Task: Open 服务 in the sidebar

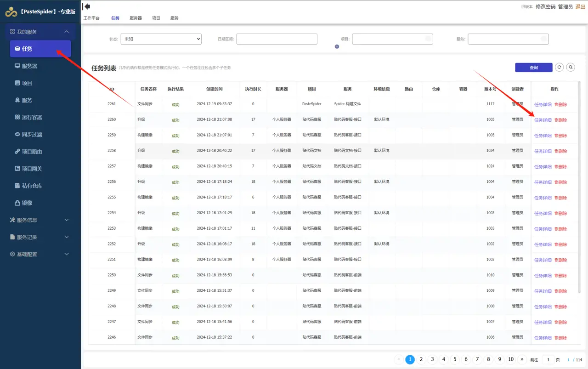Action: tap(40, 100)
